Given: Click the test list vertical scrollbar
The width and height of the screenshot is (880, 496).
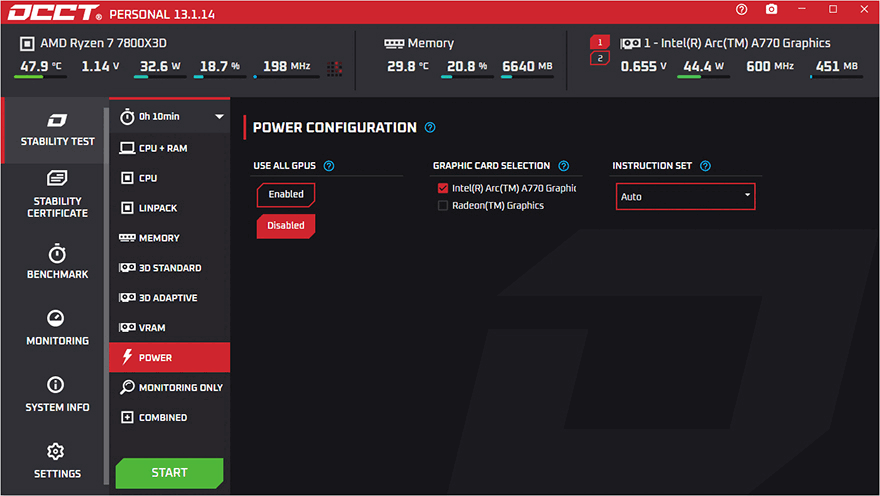Looking at the screenshot, I should [106, 296].
